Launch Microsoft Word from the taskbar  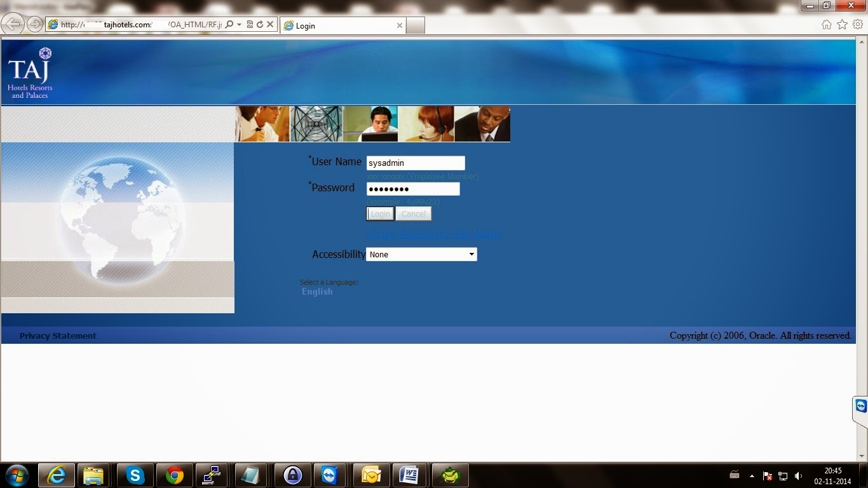[410, 475]
